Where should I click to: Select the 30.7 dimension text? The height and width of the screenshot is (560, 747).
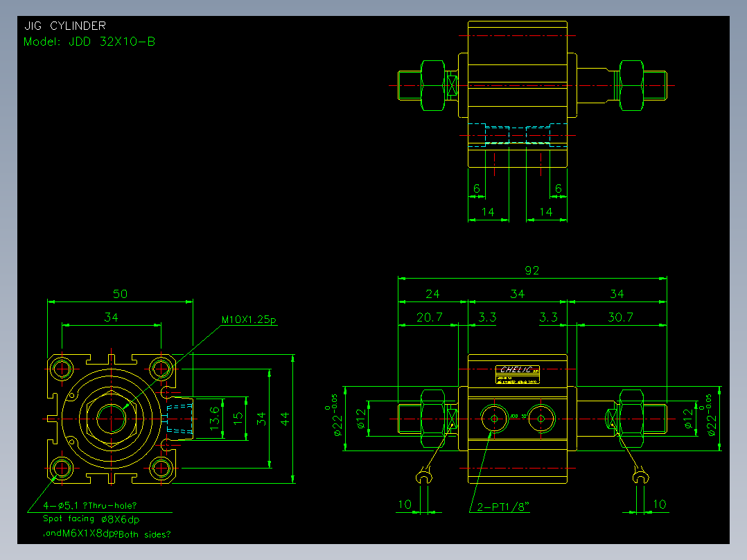click(x=620, y=317)
